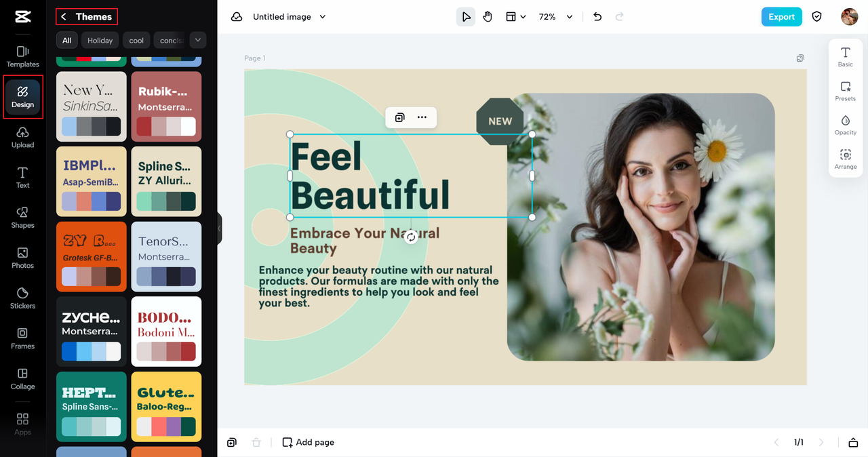Click the Export button
Screen dimensions: 868x457
[x=781, y=17]
